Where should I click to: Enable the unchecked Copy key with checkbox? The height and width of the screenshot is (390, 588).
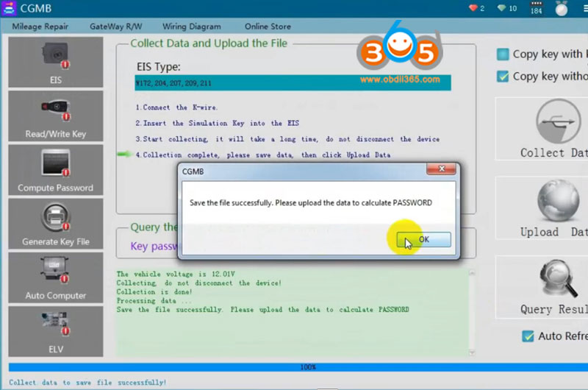pyautogui.click(x=503, y=54)
